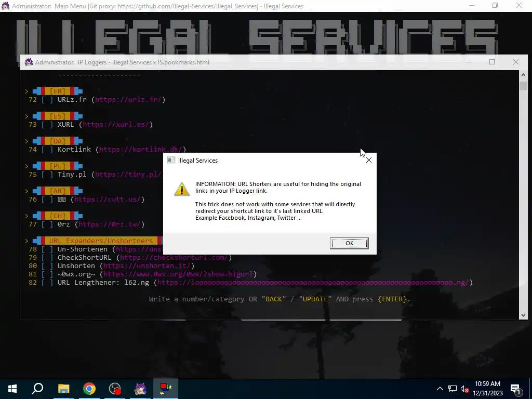
Task: Click the [DA] category arrow marker
Action: (26, 141)
